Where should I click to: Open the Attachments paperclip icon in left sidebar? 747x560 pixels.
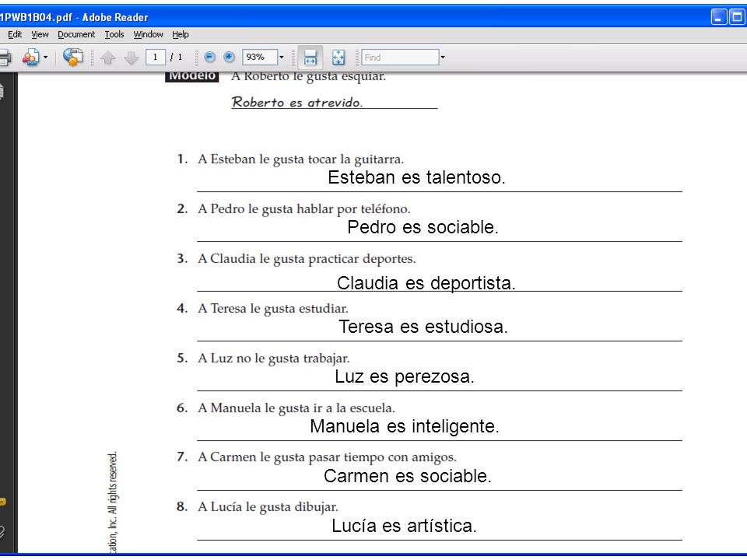pyautogui.click(x=2, y=531)
